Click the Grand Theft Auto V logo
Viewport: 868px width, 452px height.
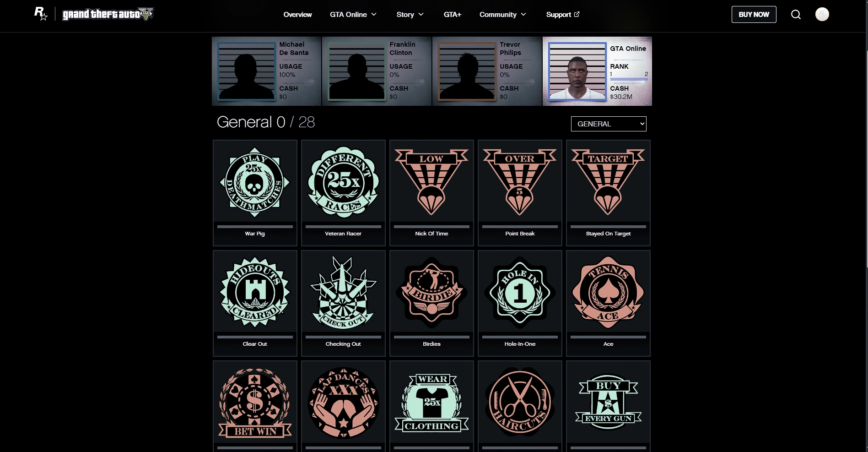tap(108, 14)
